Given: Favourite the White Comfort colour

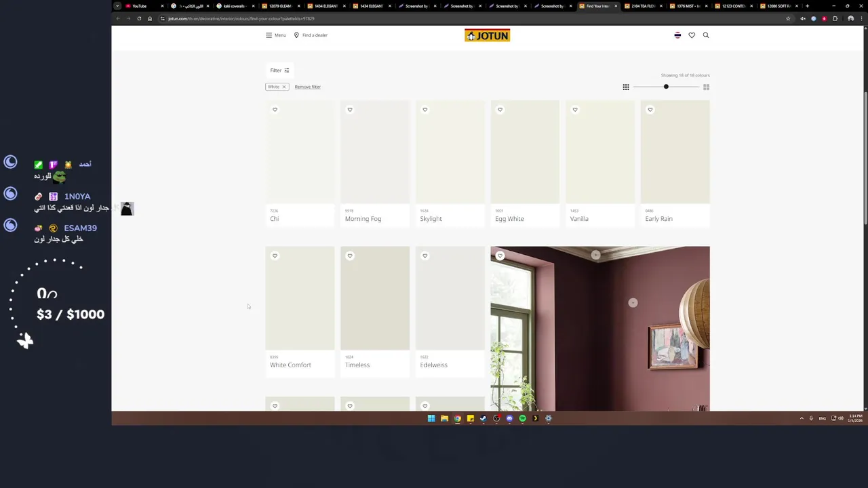Looking at the screenshot, I should (275, 256).
